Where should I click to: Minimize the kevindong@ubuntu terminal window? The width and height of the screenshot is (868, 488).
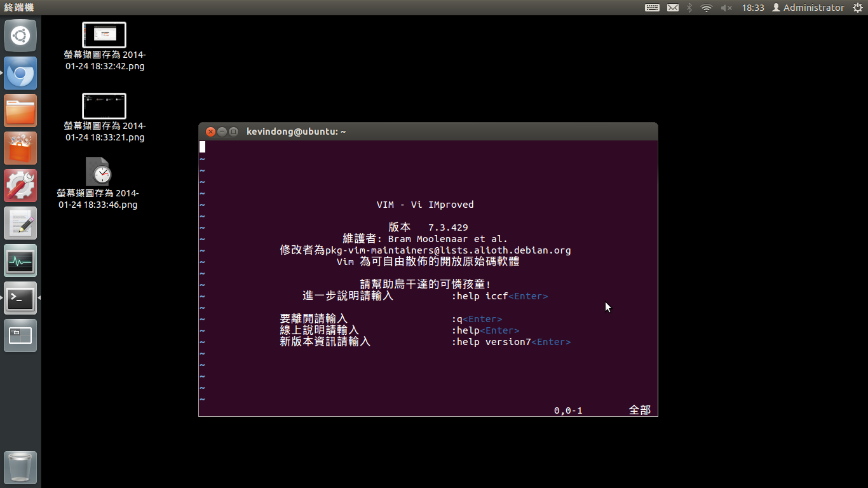222,132
